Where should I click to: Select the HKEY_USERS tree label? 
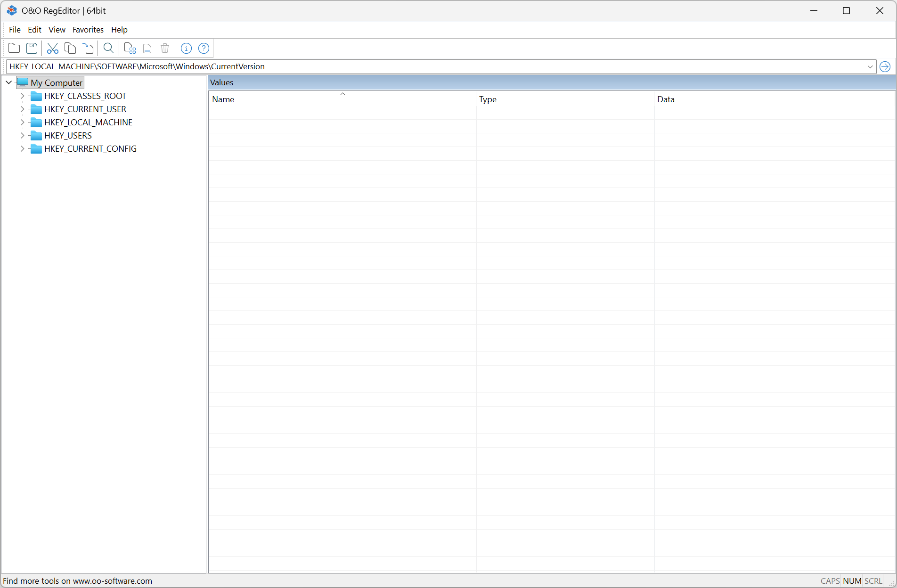68,136
